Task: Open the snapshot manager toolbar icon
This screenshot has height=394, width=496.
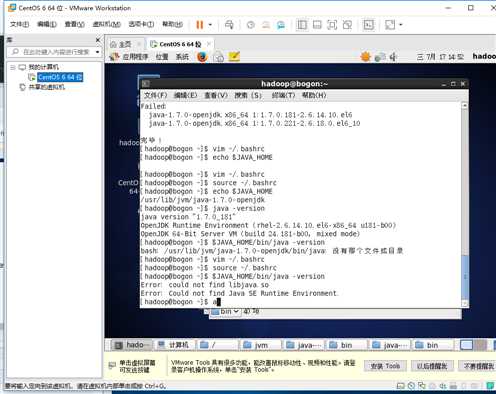Action: (281, 25)
